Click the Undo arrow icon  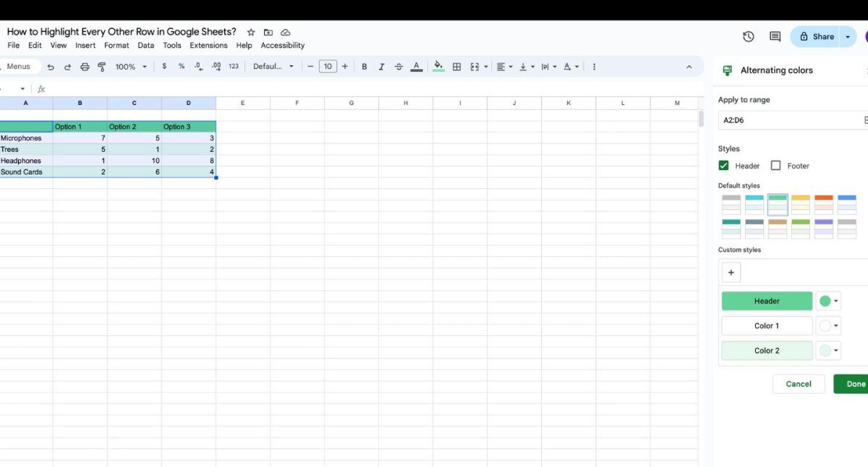point(51,67)
